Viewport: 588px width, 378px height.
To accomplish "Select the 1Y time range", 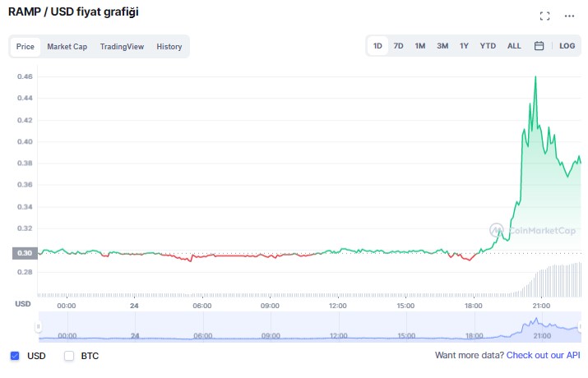I will 465,46.
